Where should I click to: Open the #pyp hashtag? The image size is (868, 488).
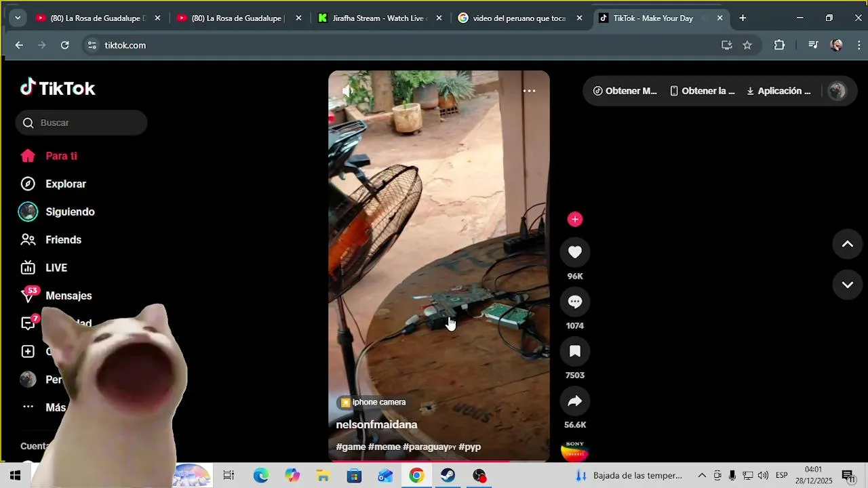pyautogui.click(x=470, y=447)
